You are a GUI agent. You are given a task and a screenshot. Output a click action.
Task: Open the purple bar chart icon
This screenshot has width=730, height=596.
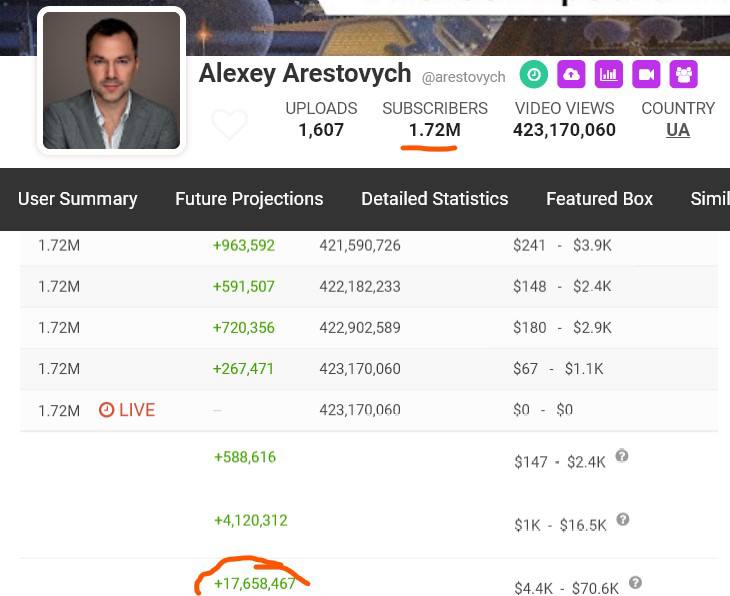608,74
